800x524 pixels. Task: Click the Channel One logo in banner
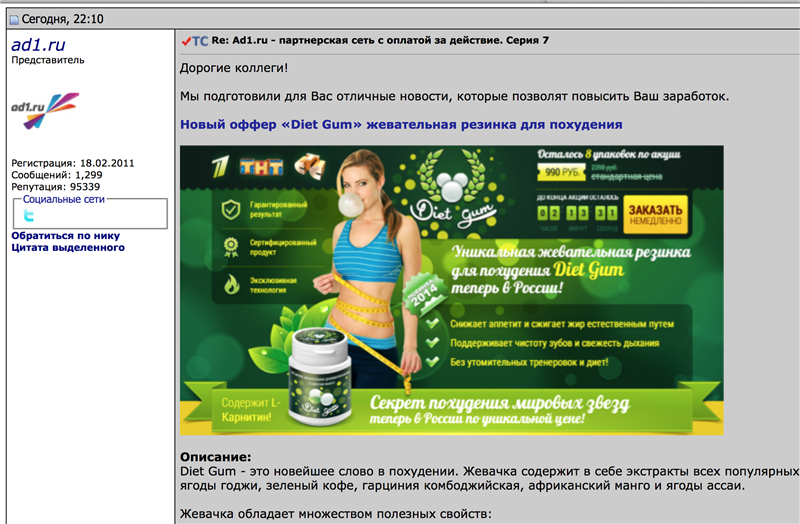220,167
